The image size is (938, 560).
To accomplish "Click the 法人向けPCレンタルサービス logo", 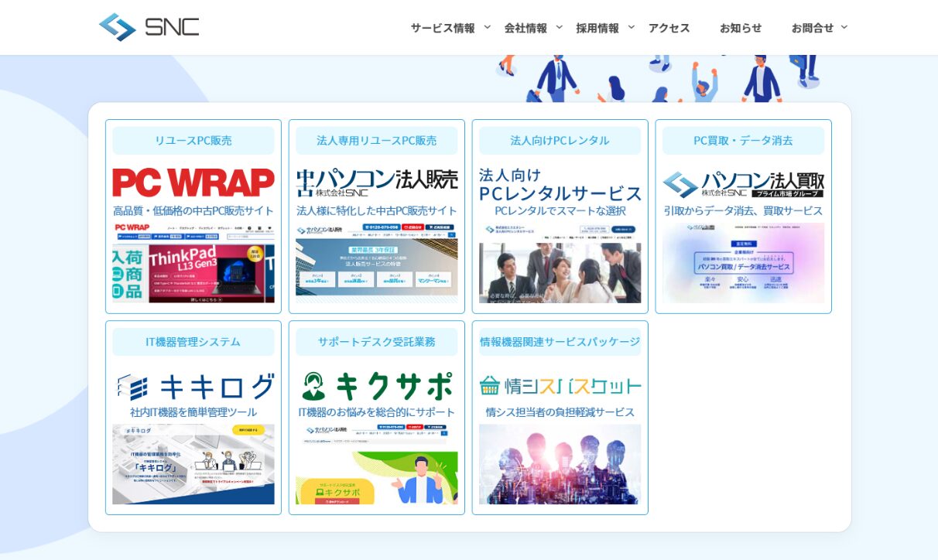I will pos(560,184).
